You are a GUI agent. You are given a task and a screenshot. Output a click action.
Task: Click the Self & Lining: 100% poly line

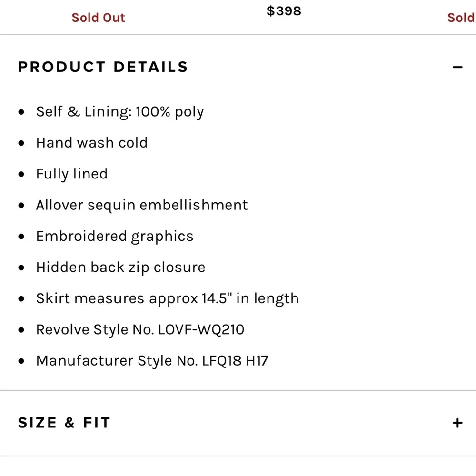pyautogui.click(x=120, y=112)
